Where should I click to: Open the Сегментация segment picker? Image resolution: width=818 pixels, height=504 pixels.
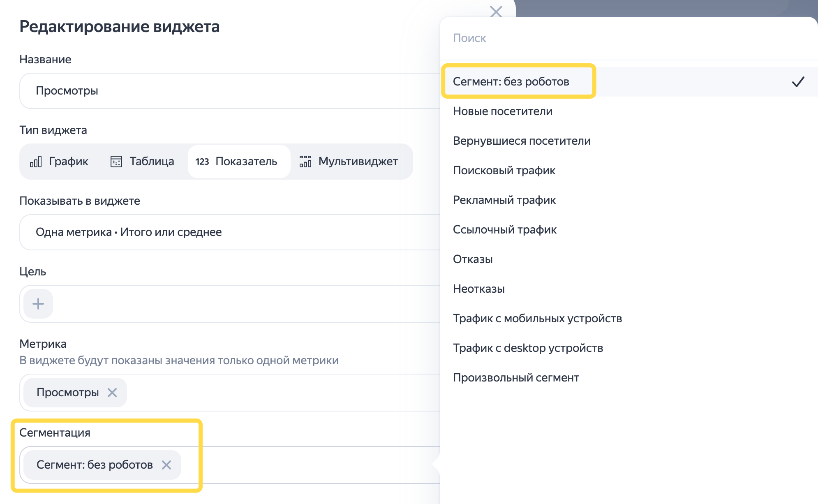coord(288,465)
